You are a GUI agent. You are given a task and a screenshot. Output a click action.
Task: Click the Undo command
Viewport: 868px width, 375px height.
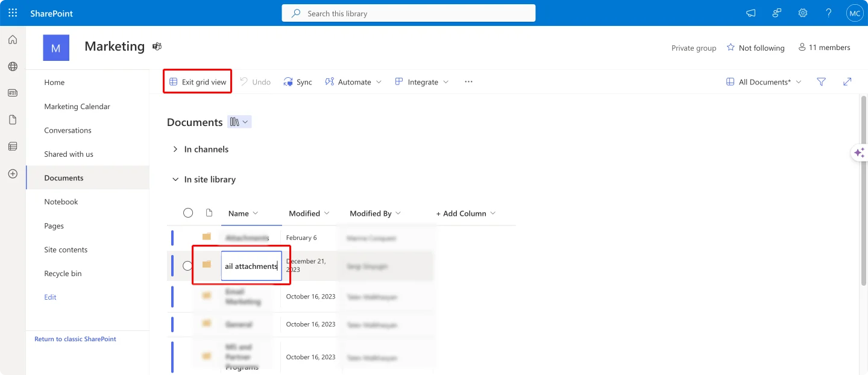pos(255,82)
